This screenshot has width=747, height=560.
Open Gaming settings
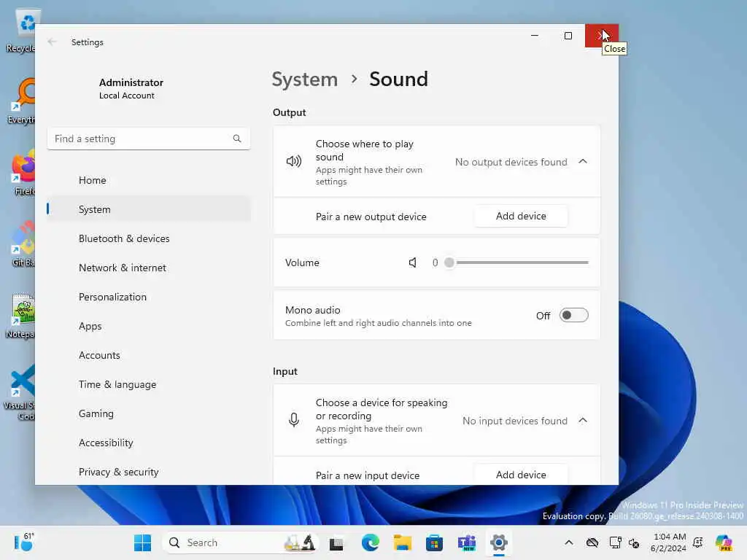coord(149,413)
